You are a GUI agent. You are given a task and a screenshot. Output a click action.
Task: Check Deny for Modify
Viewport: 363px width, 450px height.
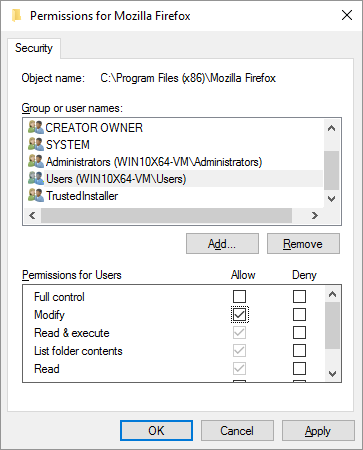coord(299,314)
